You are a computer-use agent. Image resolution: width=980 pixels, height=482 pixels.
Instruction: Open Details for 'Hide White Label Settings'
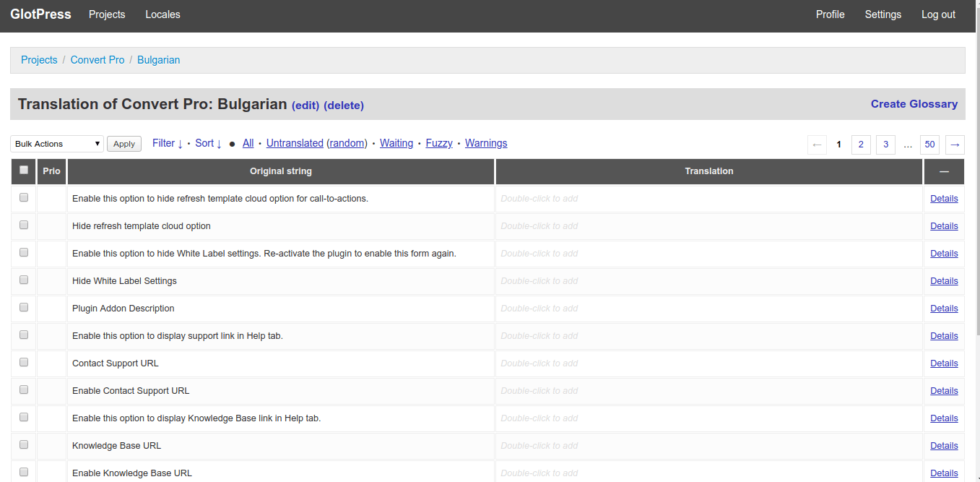click(944, 281)
